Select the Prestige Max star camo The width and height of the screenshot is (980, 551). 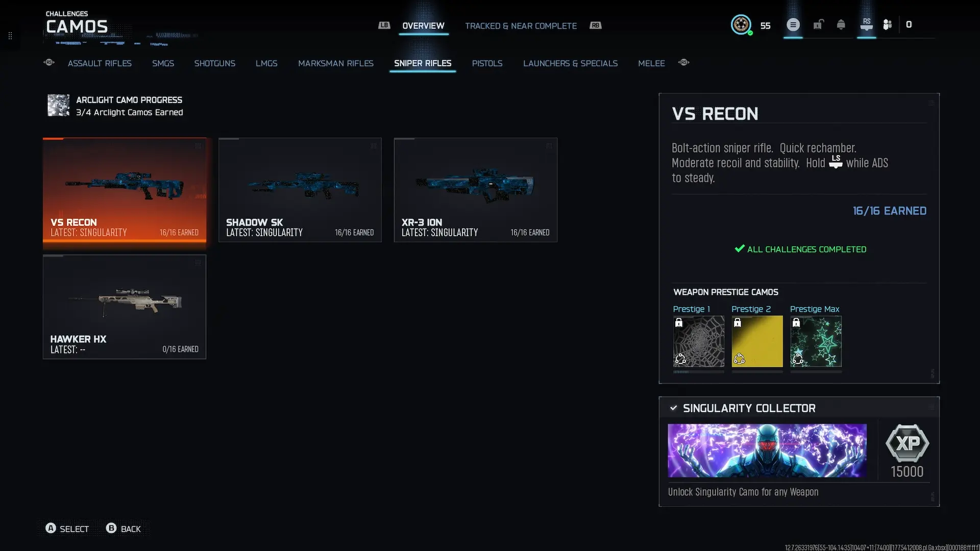816,341
